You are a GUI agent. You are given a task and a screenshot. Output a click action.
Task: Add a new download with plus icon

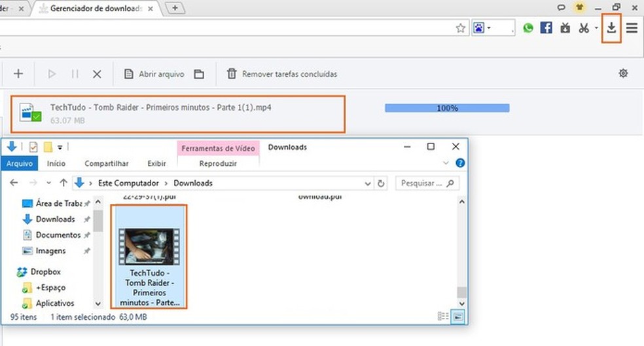[x=18, y=73]
